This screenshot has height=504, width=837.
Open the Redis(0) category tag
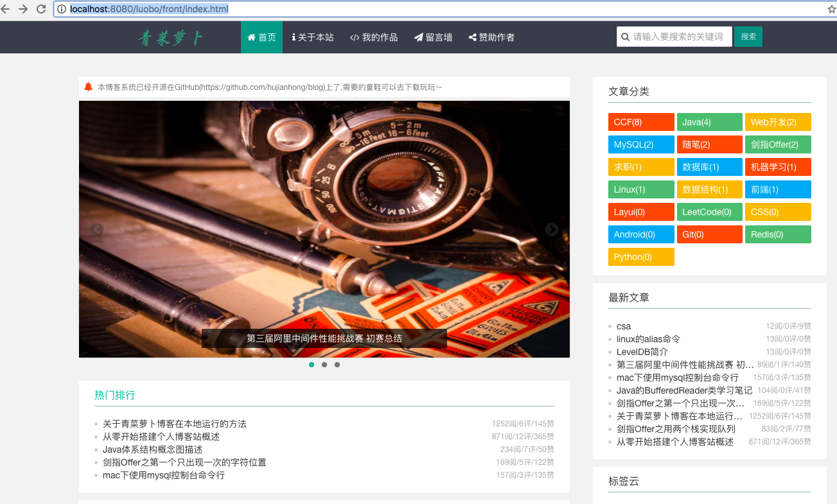click(x=778, y=234)
